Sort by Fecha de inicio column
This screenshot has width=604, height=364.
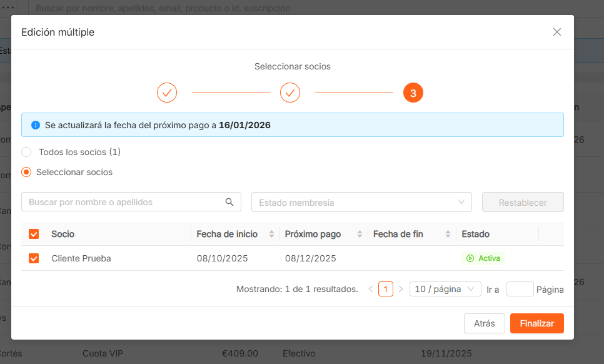click(x=271, y=234)
